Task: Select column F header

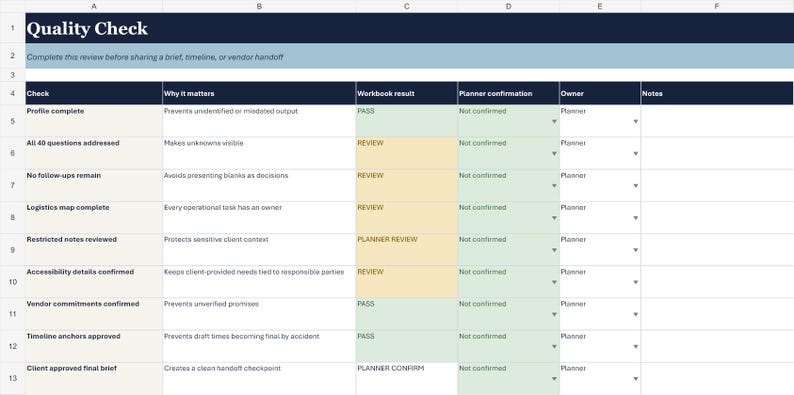Action: tap(717, 6)
